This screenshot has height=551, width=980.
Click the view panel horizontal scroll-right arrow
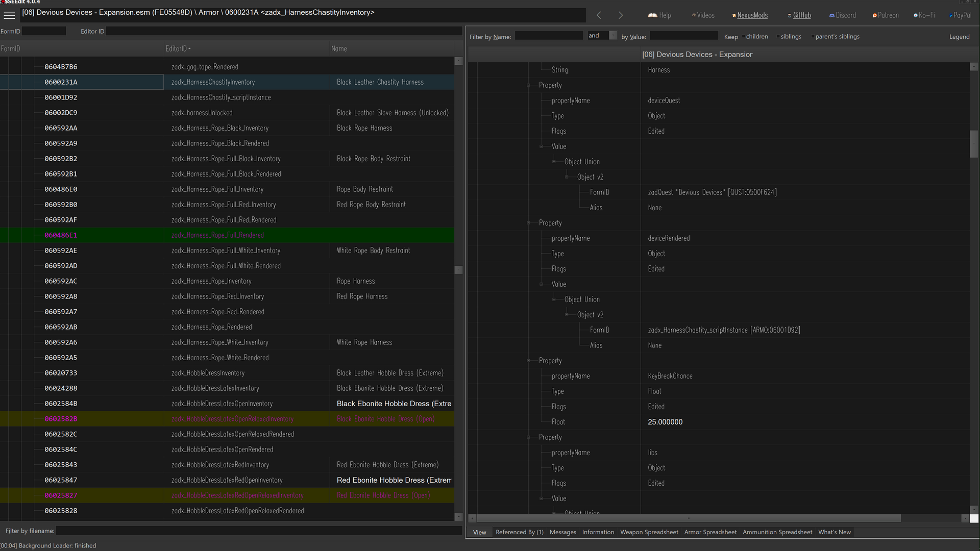965,518
